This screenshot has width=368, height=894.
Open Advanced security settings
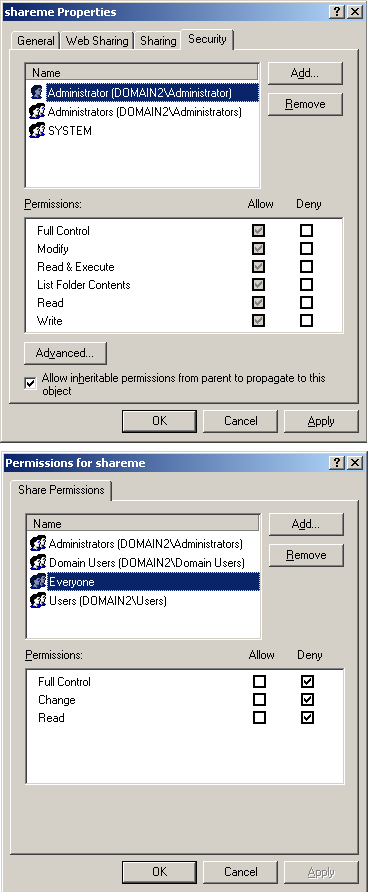click(65, 353)
